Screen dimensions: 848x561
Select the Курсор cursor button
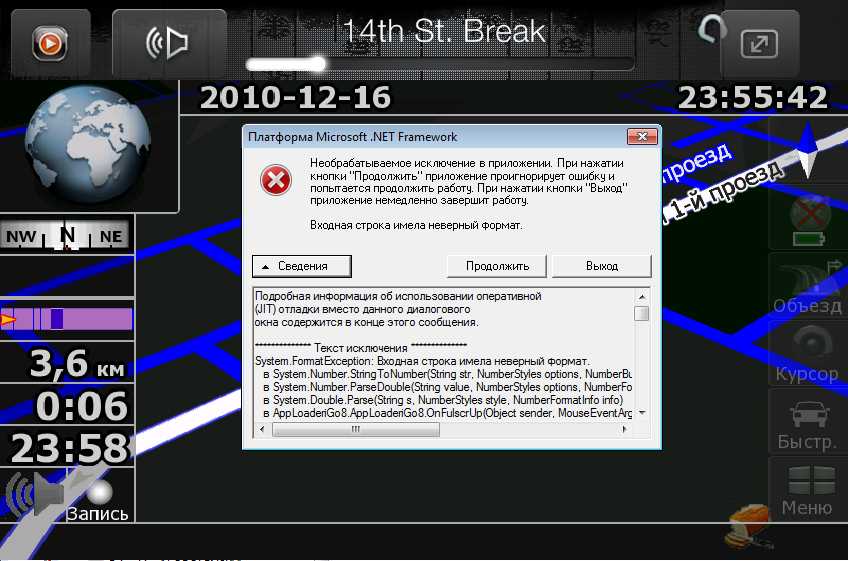pyautogui.click(x=807, y=353)
